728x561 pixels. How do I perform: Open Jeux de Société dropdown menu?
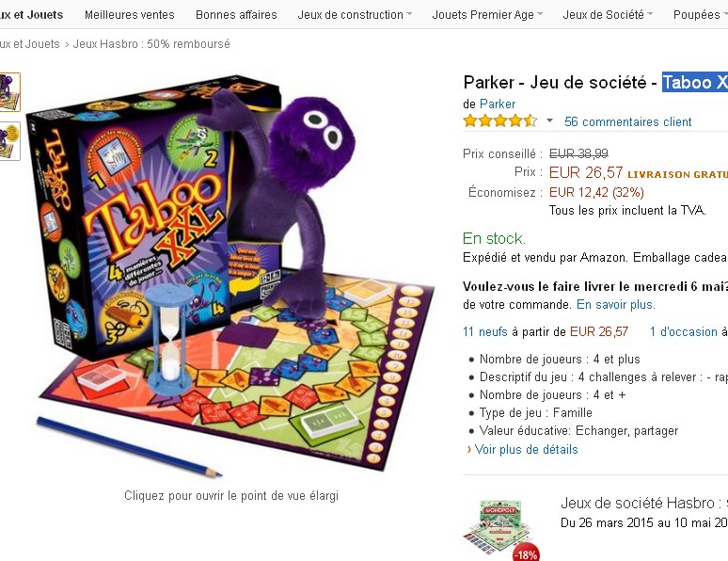click(x=608, y=15)
